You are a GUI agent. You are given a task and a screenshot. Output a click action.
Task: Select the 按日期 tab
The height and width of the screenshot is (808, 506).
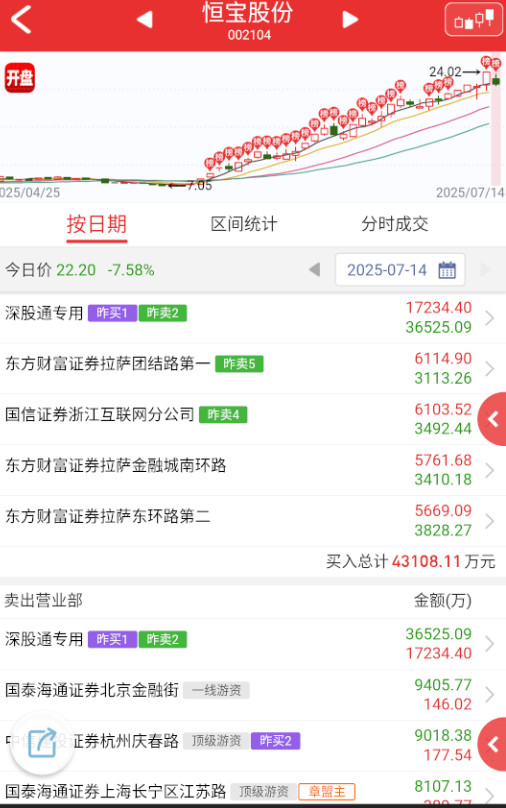click(97, 225)
